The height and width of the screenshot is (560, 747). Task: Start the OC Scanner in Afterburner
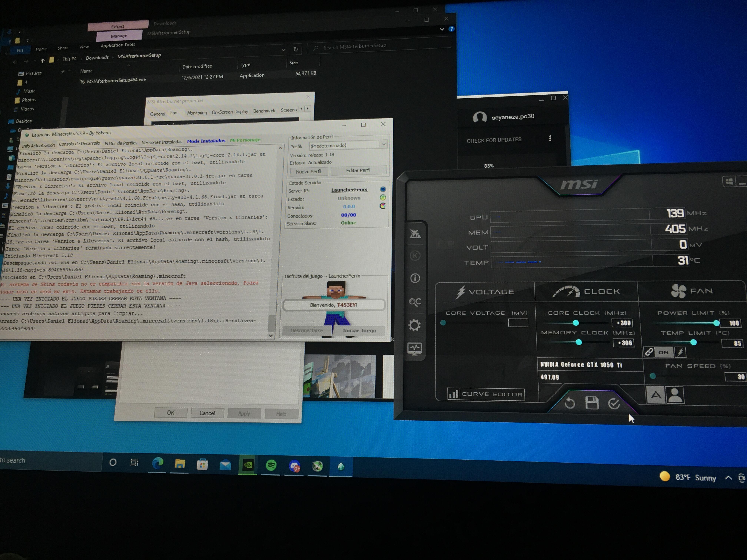click(x=415, y=302)
